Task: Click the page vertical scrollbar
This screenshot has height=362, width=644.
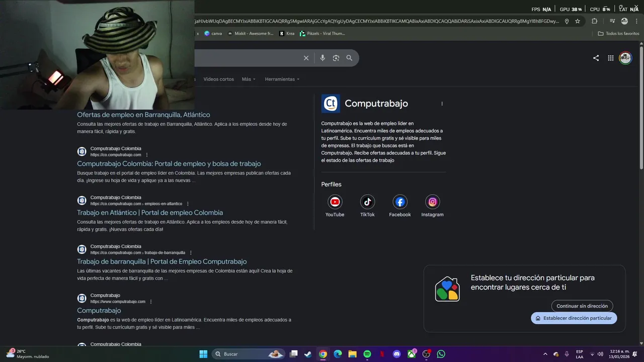Action: [641, 107]
